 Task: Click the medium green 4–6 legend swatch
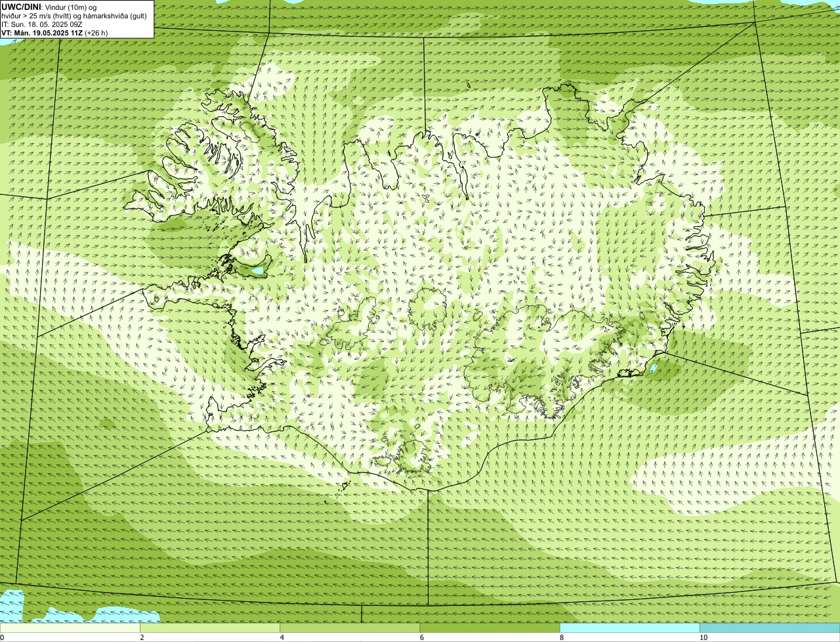pos(350,628)
